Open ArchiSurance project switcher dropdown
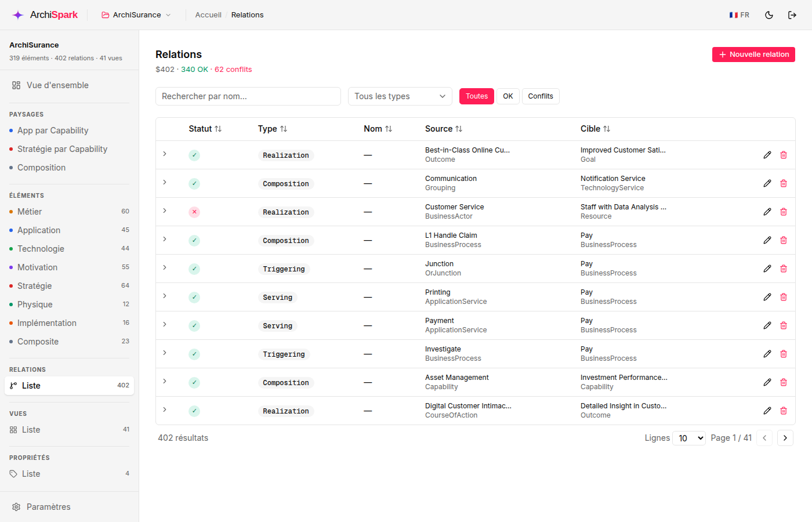812x522 pixels. click(x=136, y=15)
